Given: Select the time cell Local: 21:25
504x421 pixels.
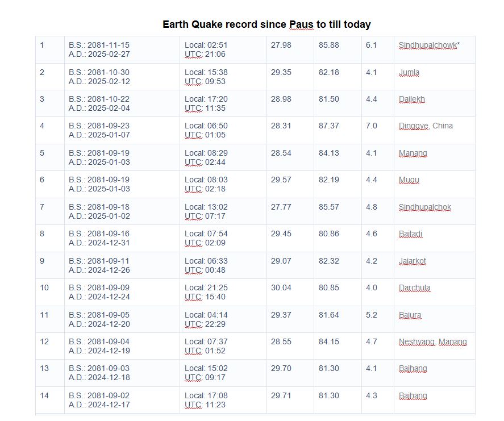Looking at the screenshot, I should click(206, 288).
